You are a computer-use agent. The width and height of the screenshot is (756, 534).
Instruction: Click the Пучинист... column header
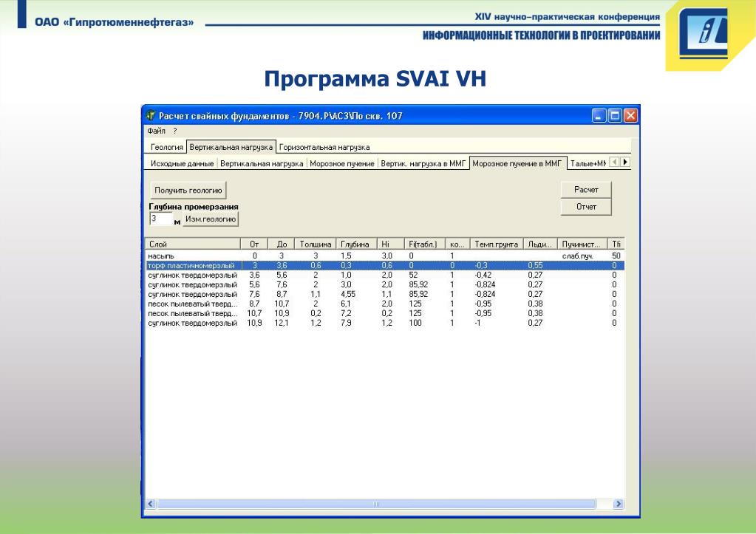tap(582, 244)
